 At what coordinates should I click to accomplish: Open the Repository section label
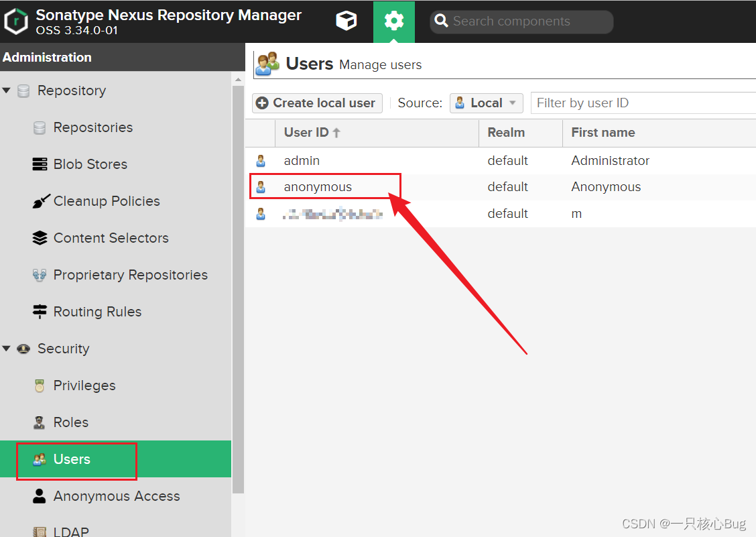[x=72, y=91]
